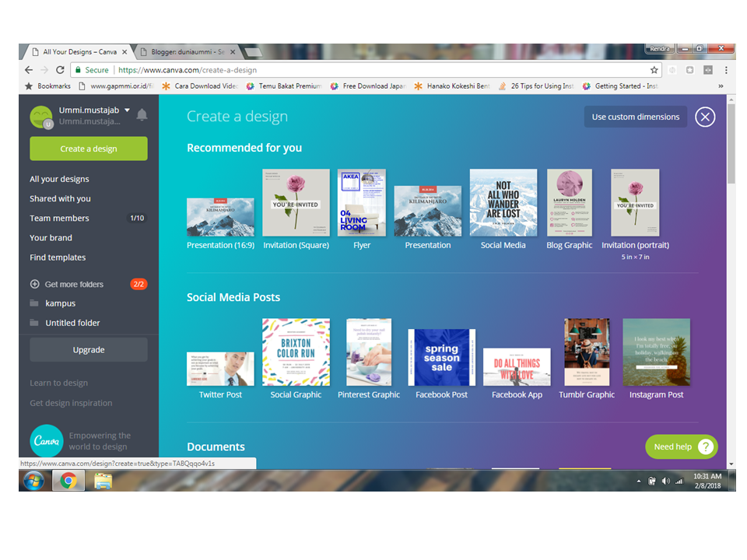Switch to the Blogger duniaummi tab
This screenshot has height=560, width=747.
[188, 52]
